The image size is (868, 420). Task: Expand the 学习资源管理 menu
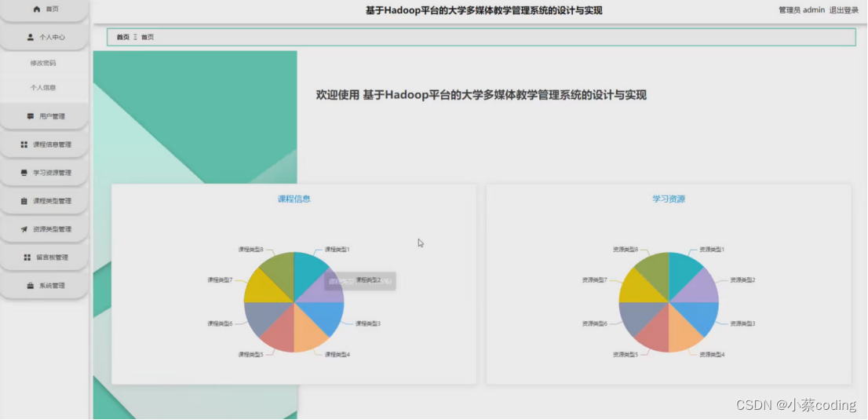point(44,173)
